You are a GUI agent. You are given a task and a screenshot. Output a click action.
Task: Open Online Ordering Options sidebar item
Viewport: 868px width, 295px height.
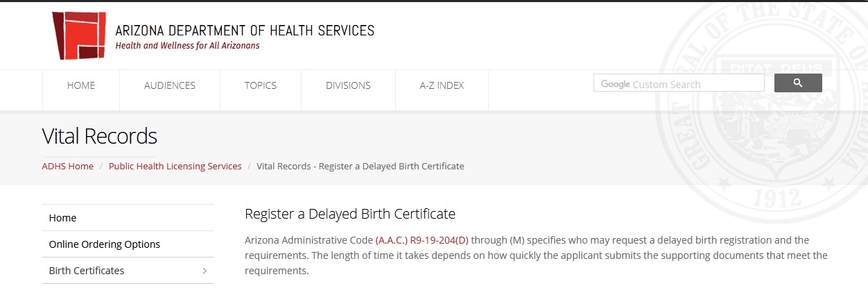[x=104, y=244]
